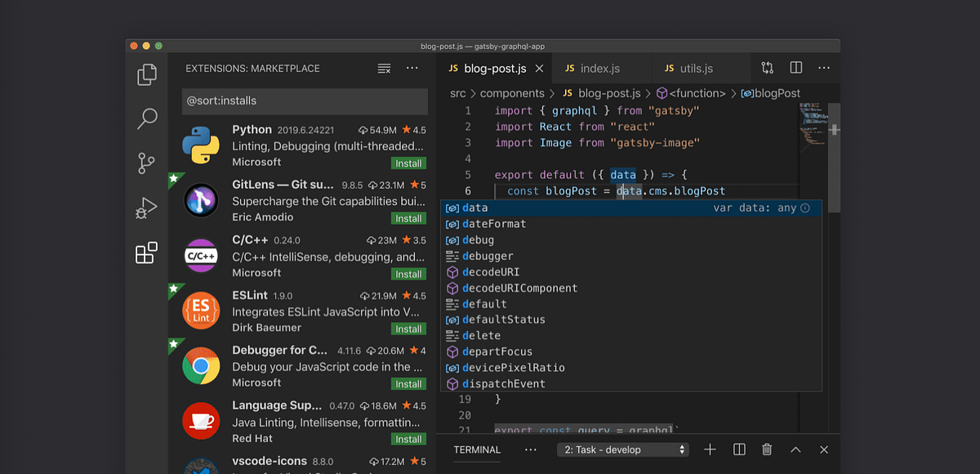This screenshot has height=474, width=980.
Task: Open the Explorer view in the activity bar
Action: (x=146, y=74)
